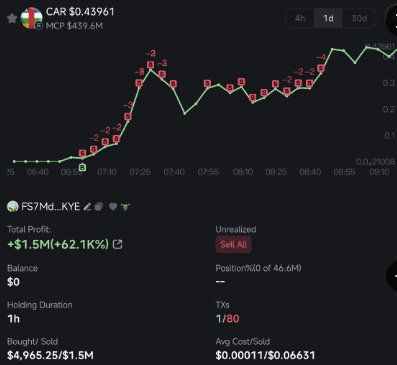397x365 pixels.
Task: Click the FS7Md...KYE wallet avatar
Action: pyautogui.click(x=12, y=207)
